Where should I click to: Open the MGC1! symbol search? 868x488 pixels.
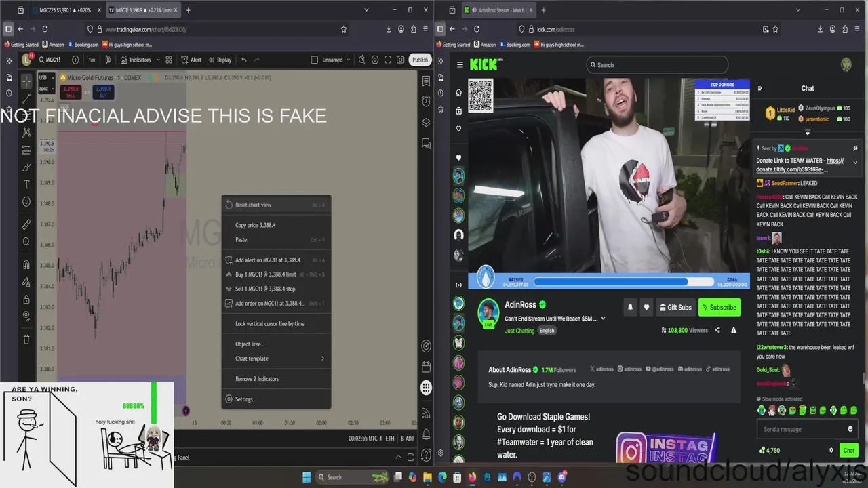point(49,60)
